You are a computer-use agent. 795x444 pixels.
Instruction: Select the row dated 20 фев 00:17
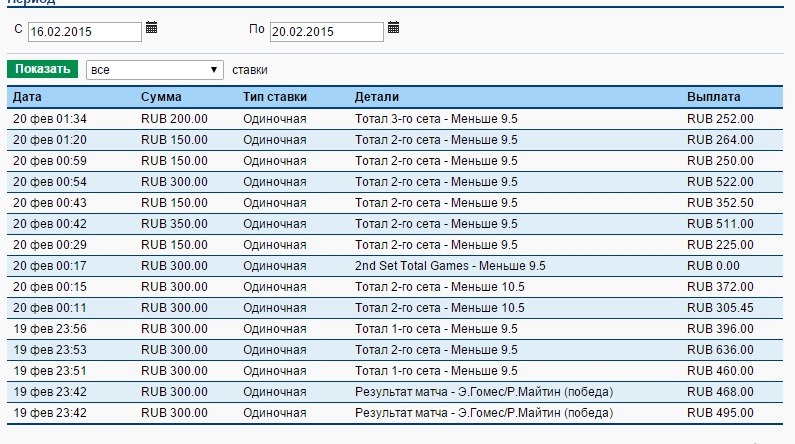(x=395, y=266)
